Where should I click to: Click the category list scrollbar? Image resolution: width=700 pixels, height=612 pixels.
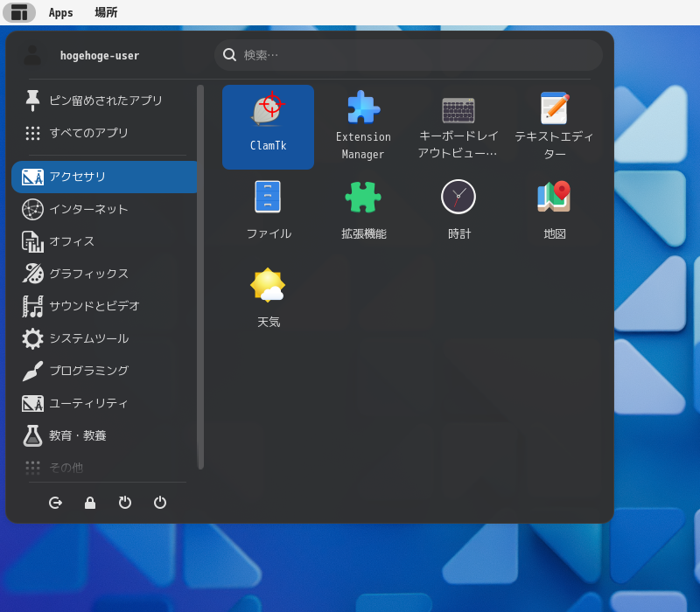(x=201, y=276)
